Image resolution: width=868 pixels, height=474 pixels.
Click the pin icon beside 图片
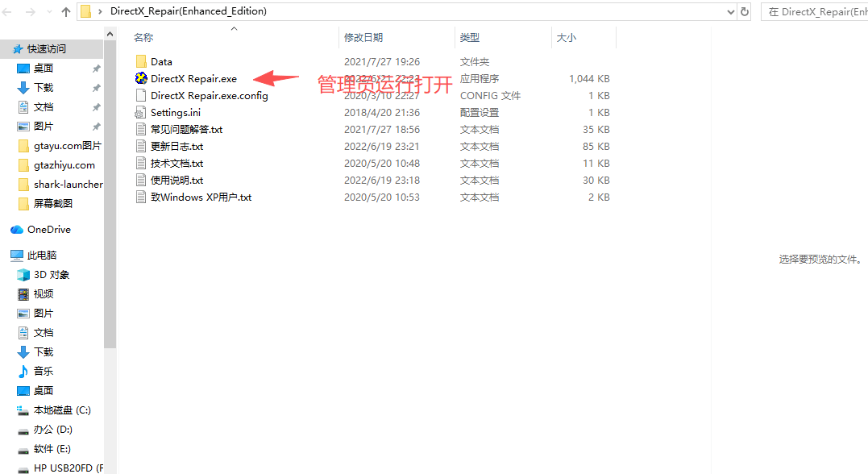[97, 127]
